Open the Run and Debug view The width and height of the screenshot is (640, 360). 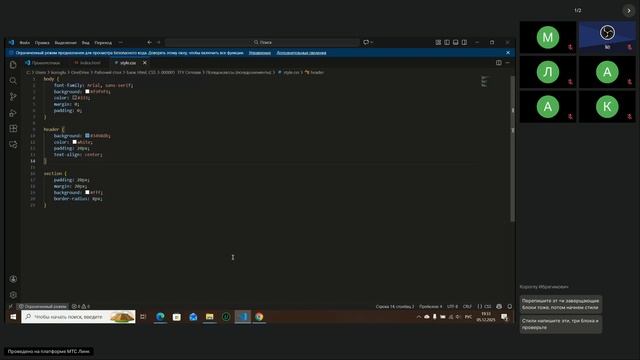pyautogui.click(x=13, y=113)
